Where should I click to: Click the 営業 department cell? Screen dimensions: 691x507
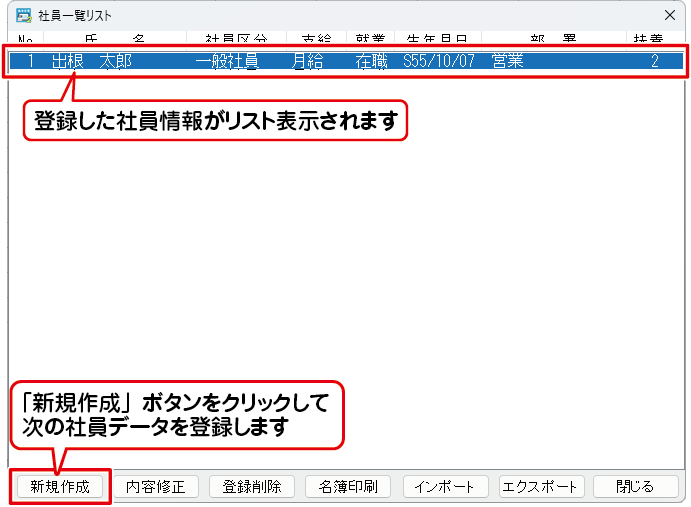point(510,61)
